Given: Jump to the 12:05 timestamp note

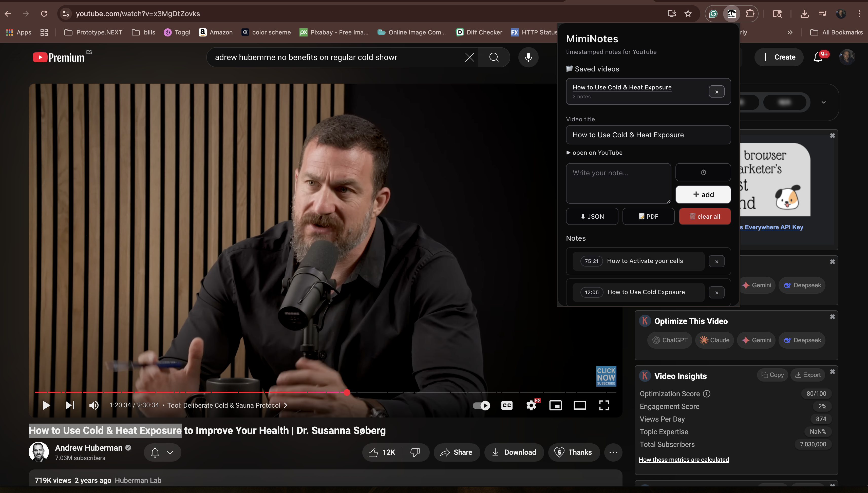Looking at the screenshot, I should (591, 292).
